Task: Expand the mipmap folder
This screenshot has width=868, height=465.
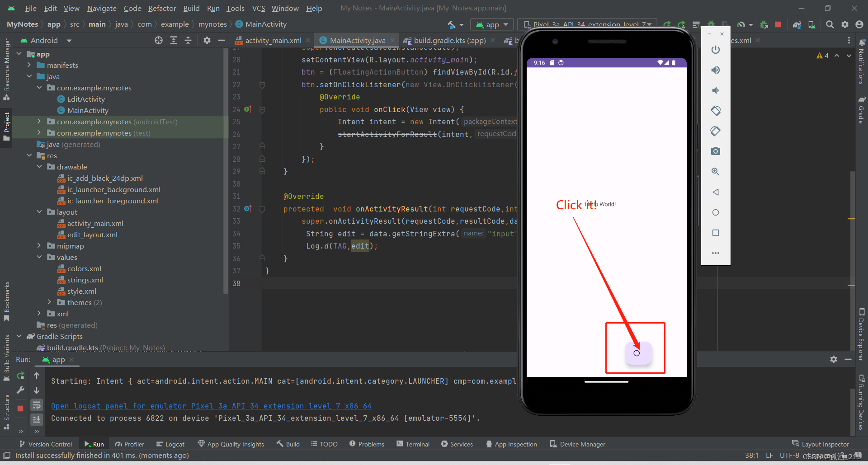Action: (x=39, y=246)
